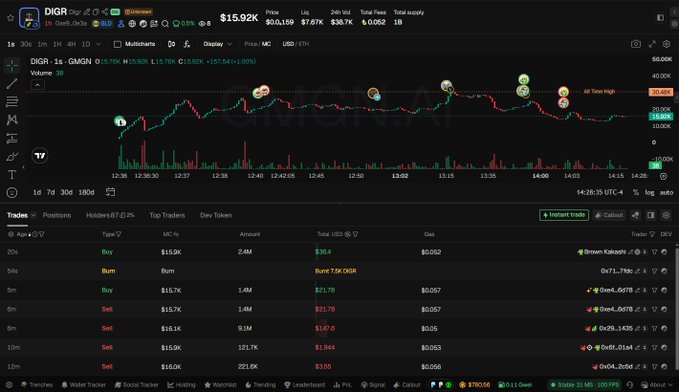
Task: Open the About menu in bottom bar
Action: [x=657, y=385]
